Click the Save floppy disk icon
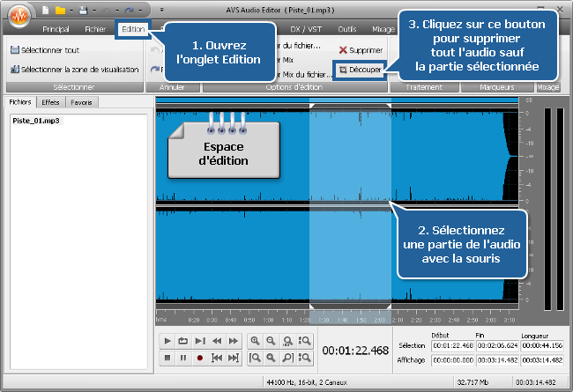This screenshot has height=392, width=573. coord(84,11)
